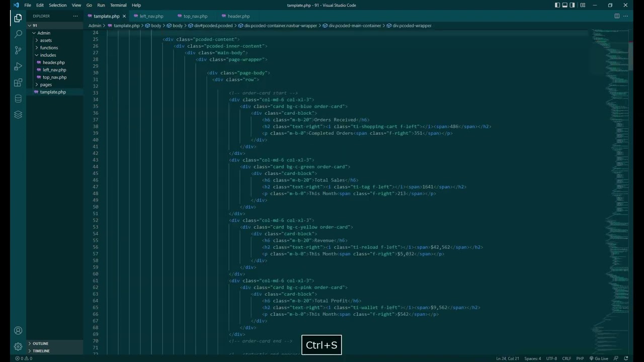This screenshot has height=362, width=644.
Task: Open the Edit menu
Action: (x=40, y=5)
